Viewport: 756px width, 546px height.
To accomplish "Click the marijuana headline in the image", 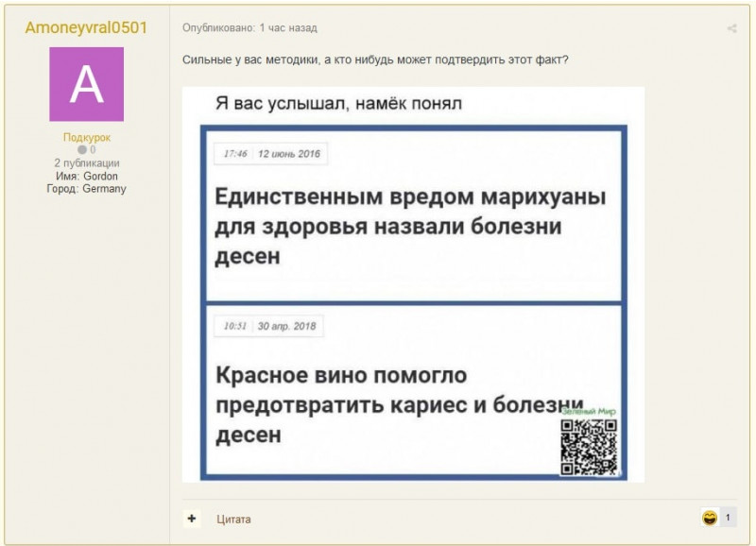I will 410,227.
